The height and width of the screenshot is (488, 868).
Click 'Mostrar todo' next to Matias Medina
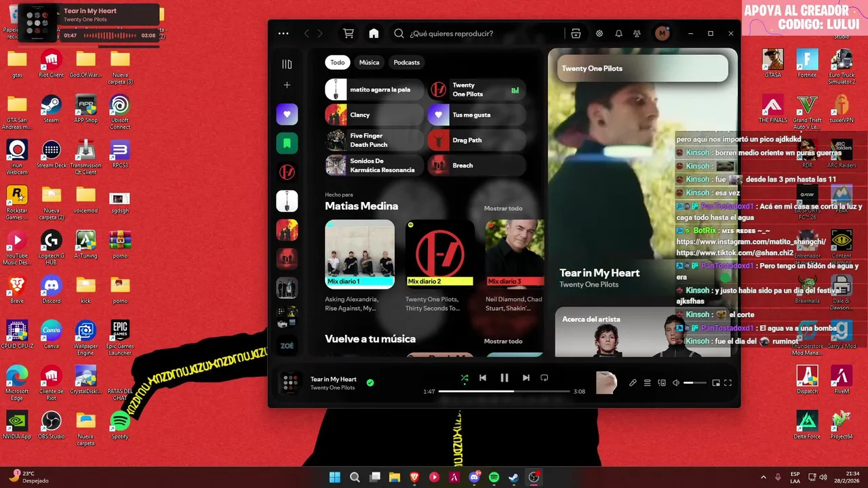coord(503,208)
